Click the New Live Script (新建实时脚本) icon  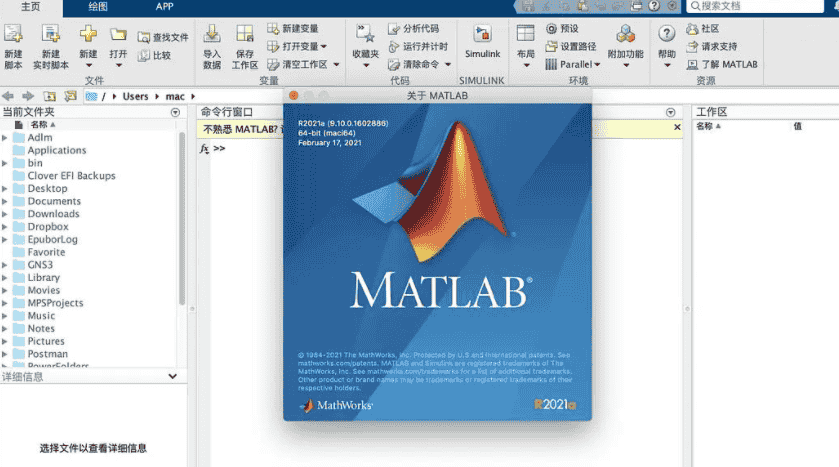[51, 34]
